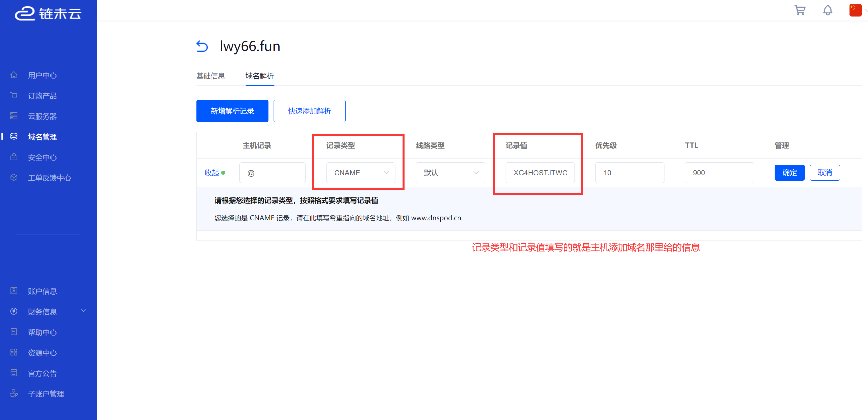Open the 记录类型 CNAME dropdown

tap(360, 173)
